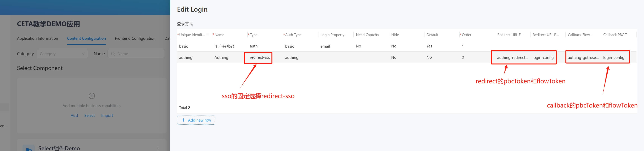The height and width of the screenshot is (151, 644).
Task: Click 'login-config' in Redirect URL PBC column
Action: 543,57
